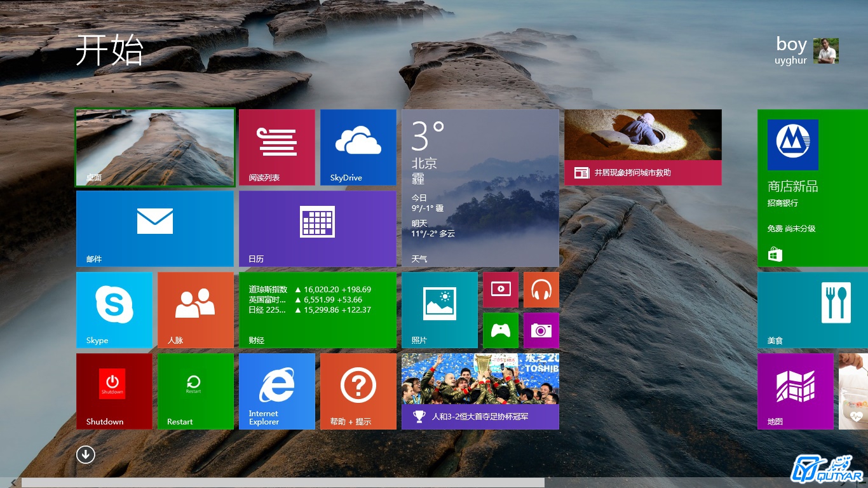The height and width of the screenshot is (488, 868).
Task: Open news tile 井居现象拷问城市救助
Action: pyautogui.click(x=643, y=147)
